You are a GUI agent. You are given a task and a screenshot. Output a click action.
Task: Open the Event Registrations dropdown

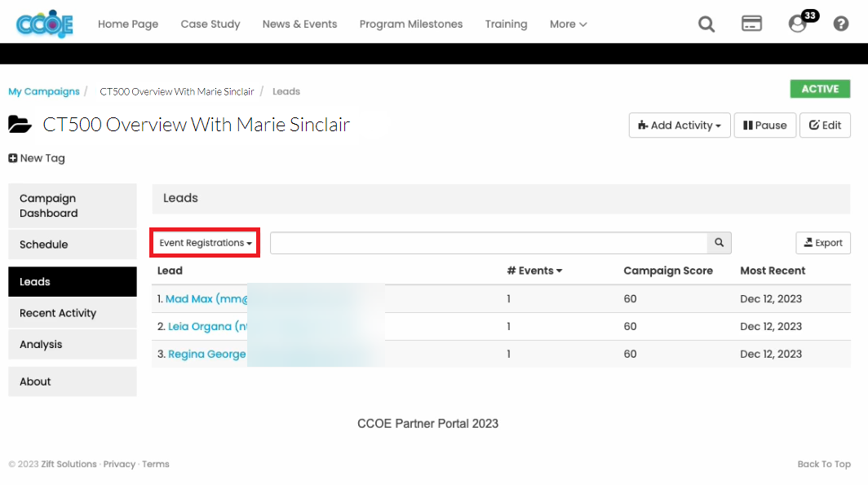click(x=205, y=243)
